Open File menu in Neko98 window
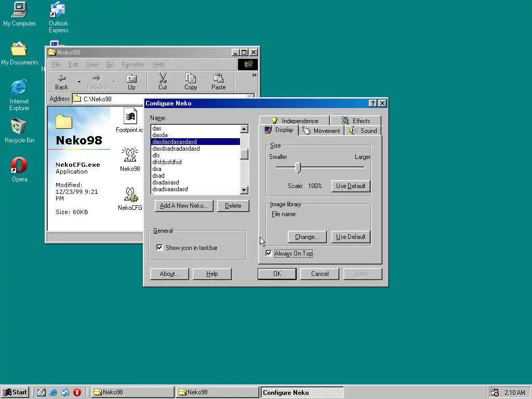 tap(56, 64)
